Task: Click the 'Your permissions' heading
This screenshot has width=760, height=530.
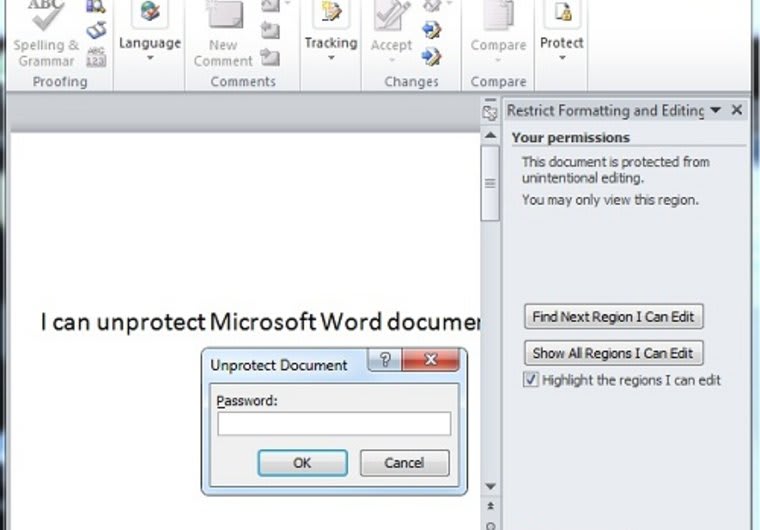Action: [x=570, y=138]
